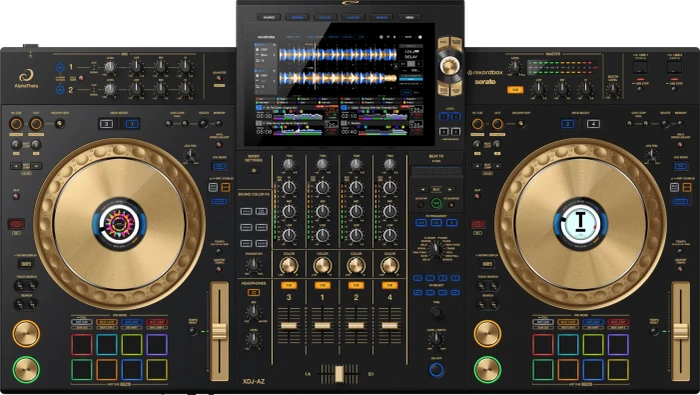700x395 pixels.
Task: Click the headphones MIXING knob
Action: 253,312
